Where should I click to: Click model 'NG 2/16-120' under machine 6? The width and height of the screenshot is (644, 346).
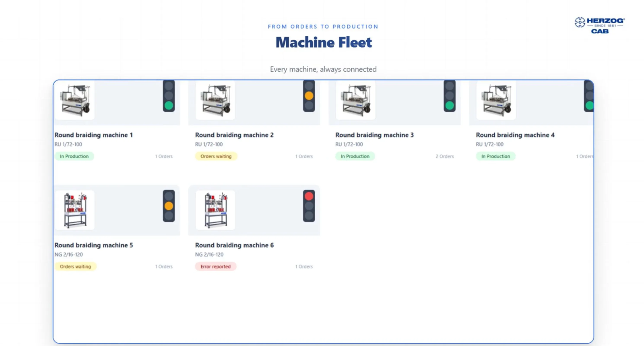pyautogui.click(x=209, y=255)
